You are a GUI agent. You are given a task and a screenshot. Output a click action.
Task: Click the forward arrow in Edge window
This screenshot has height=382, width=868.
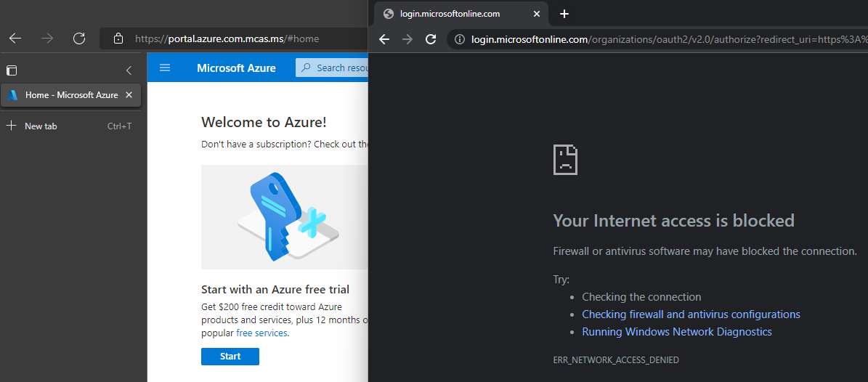pyautogui.click(x=47, y=38)
